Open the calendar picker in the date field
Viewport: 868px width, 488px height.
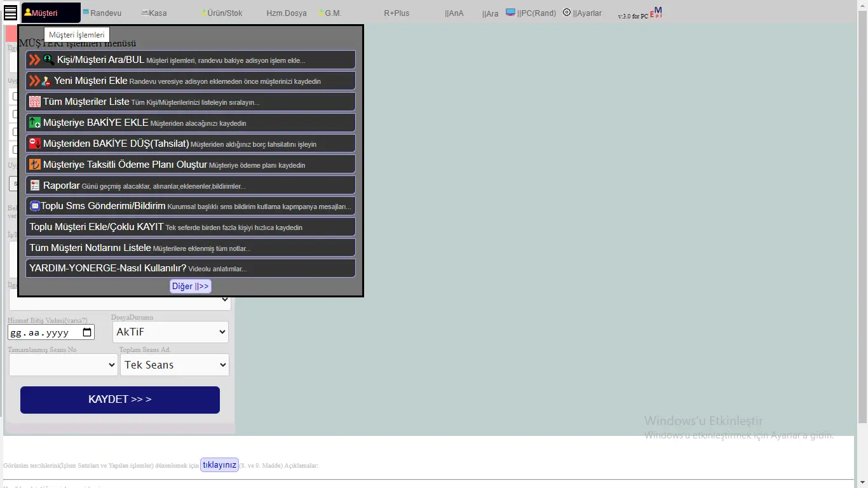coord(88,332)
